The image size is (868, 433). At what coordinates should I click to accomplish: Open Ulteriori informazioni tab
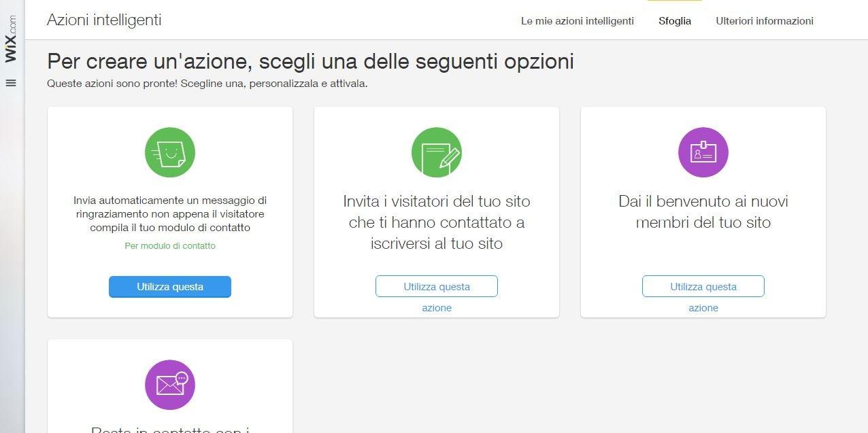(x=765, y=21)
